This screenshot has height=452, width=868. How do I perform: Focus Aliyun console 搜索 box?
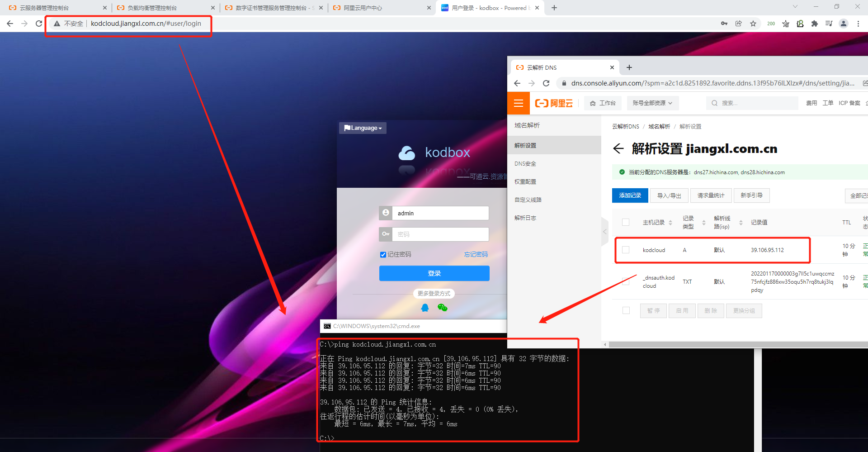pos(752,103)
